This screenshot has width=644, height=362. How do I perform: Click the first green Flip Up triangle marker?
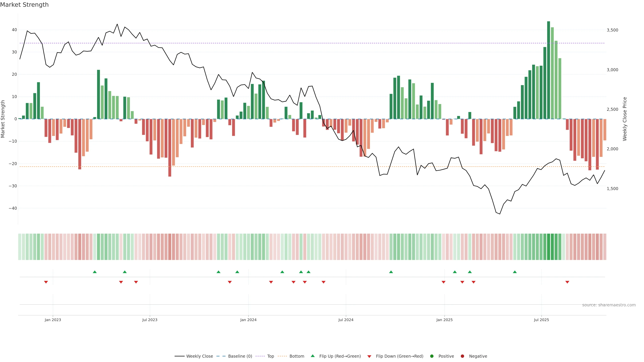coord(95,272)
